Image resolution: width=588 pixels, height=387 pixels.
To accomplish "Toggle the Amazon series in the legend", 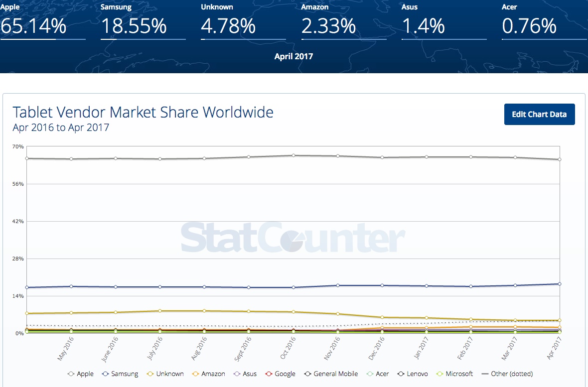I will click(208, 374).
